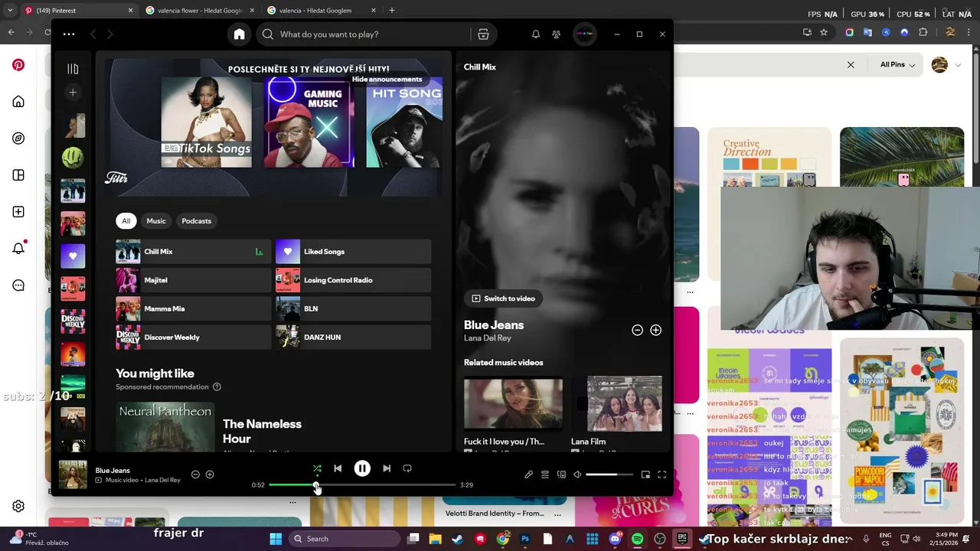Open lyrics microphone icon

(528, 474)
